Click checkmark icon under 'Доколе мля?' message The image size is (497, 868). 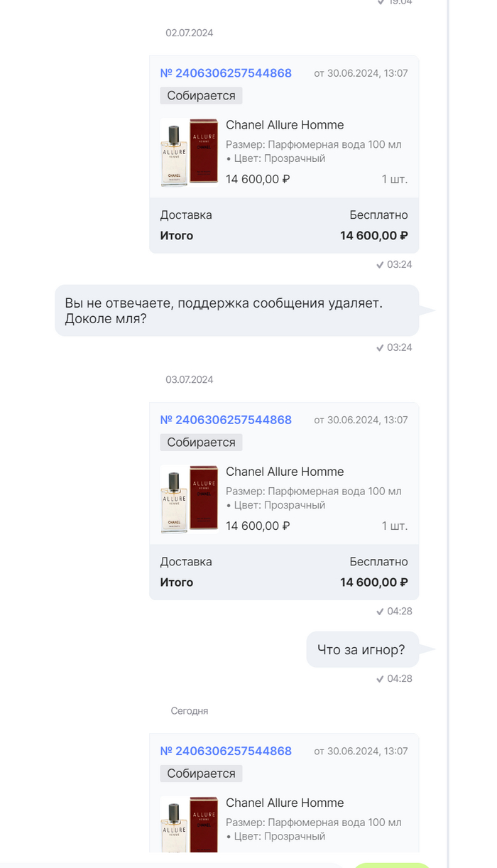pos(380,347)
